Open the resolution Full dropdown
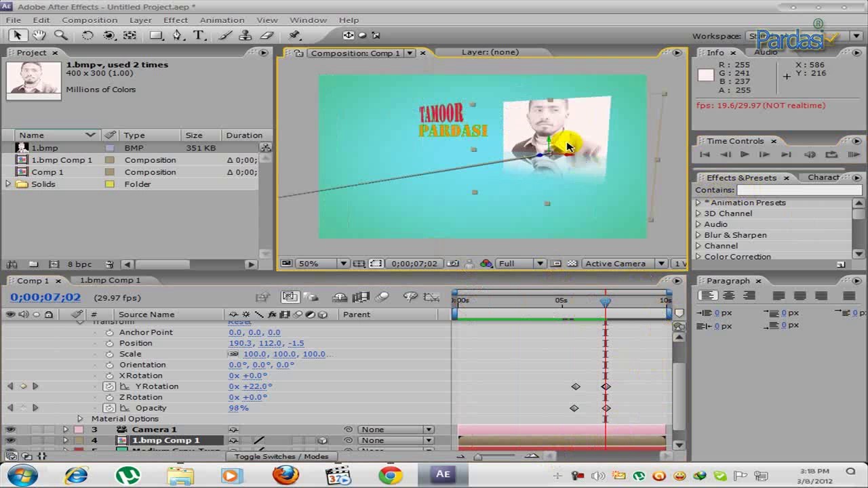Image resolution: width=868 pixels, height=488 pixels. (x=521, y=264)
